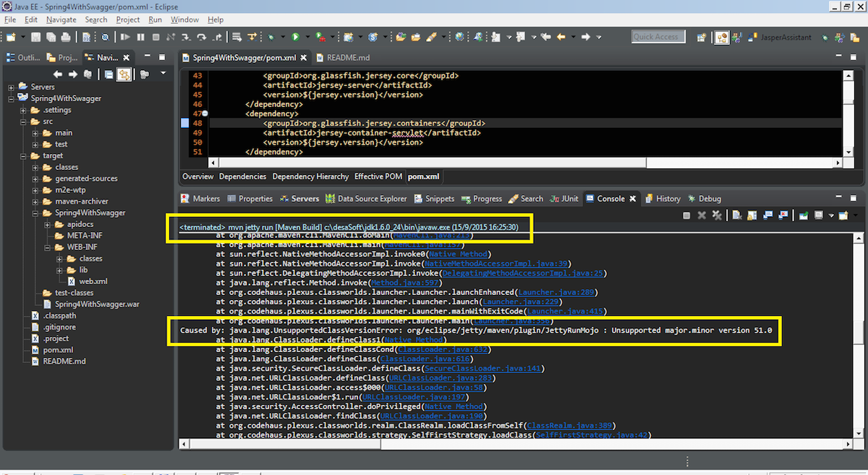This screenshot has width=868, height=475.
Task: Terminate the running process in Console
Action: (686, 215)
